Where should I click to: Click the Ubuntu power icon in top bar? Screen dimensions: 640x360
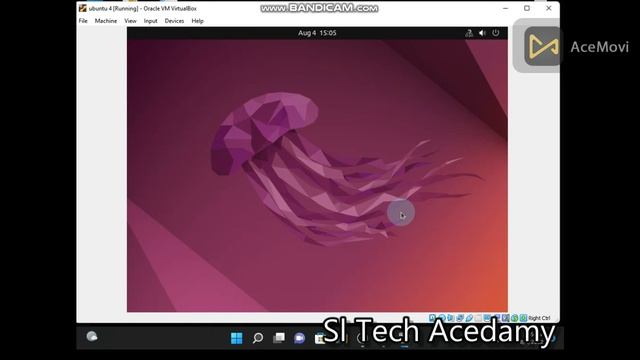(496, 33)
